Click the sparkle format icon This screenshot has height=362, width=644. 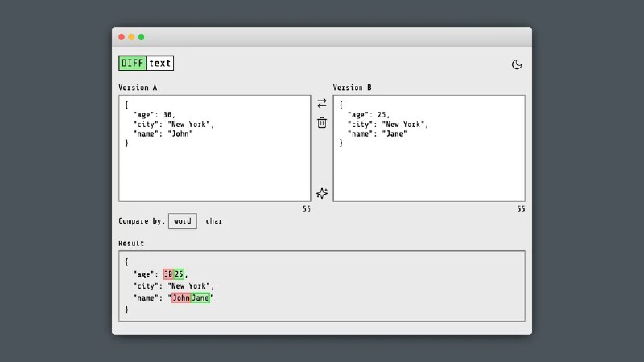click(x=321, y=193)
